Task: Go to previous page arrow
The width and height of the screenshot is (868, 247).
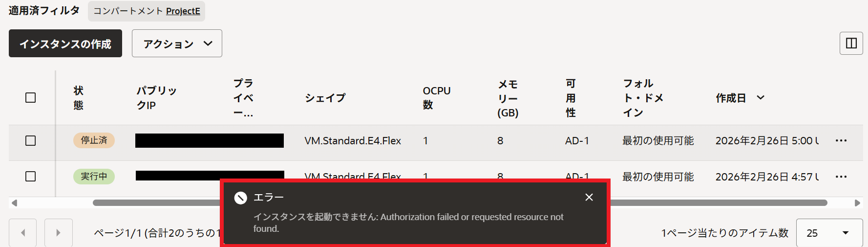Action: coord(23,233)
